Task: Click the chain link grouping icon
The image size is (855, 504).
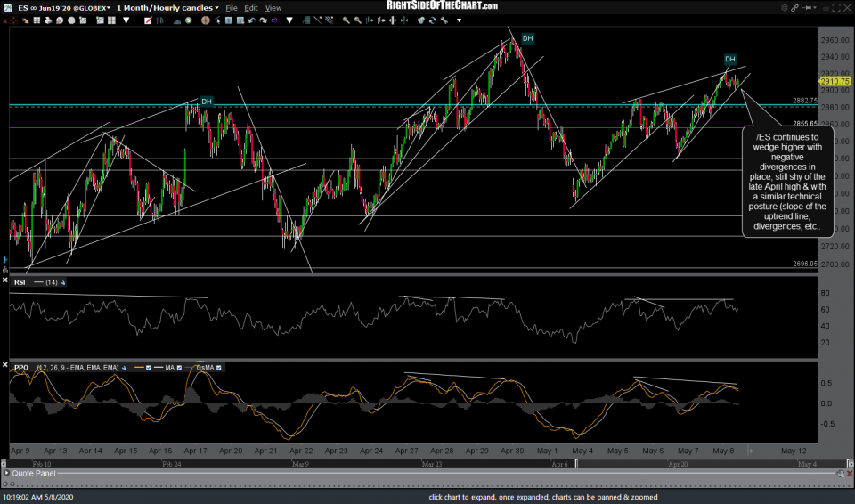Action: coord(795,8)
